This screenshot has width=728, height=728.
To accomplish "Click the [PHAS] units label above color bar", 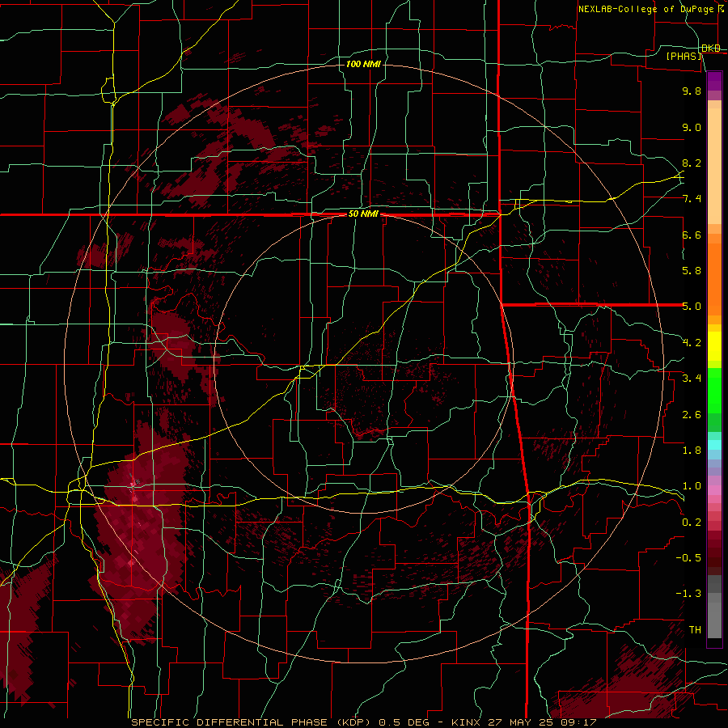I will (x=684, y=56).
